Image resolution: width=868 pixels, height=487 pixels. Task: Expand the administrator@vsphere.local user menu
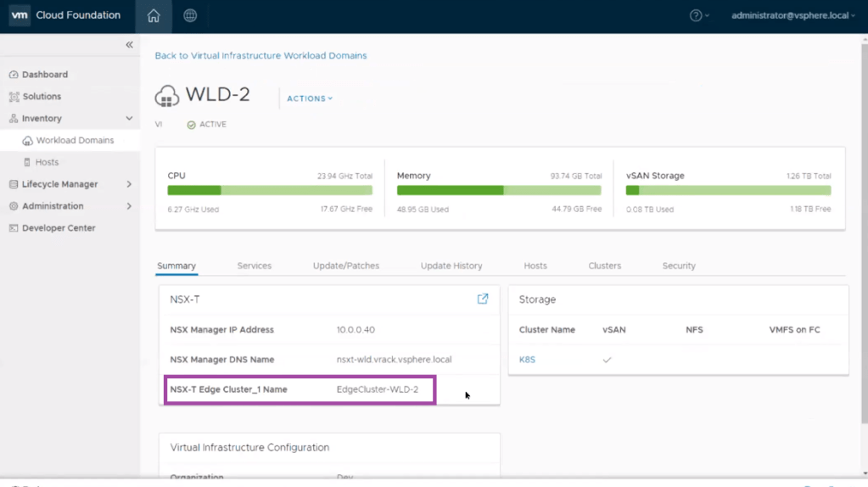tap(792, 15)
